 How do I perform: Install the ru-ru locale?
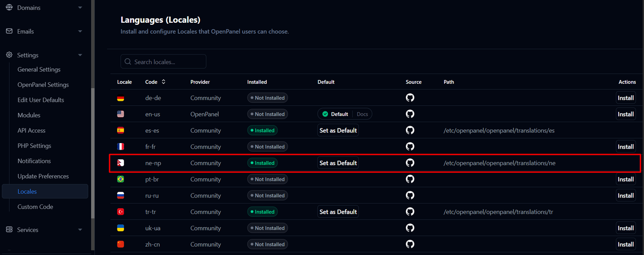pos(625,196)
